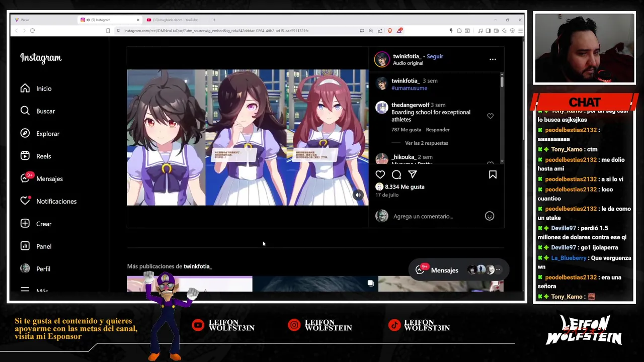Viewport: 644px width, 362px height.
Task: Like thedangerwolf's comment
Action: (x=490, y=116)
